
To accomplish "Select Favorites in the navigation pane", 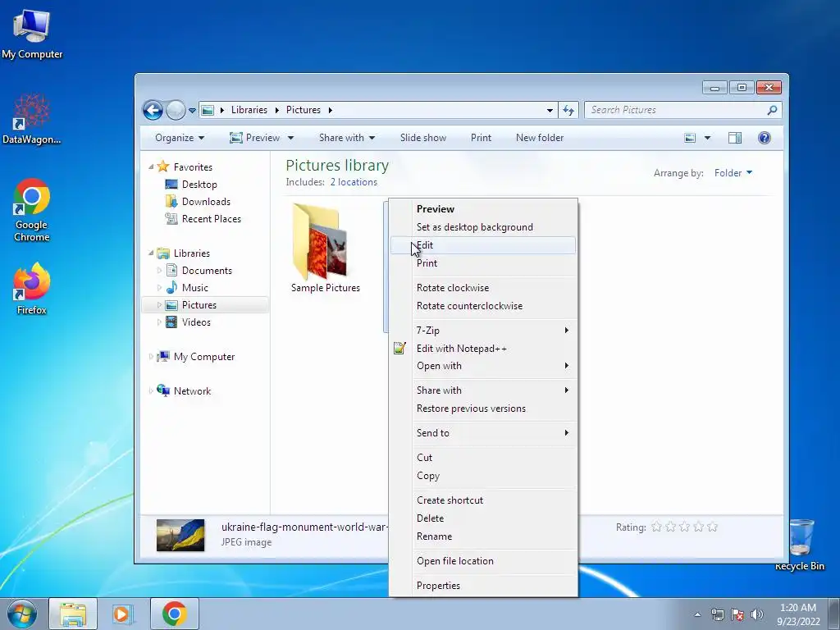I will point(193,167).
